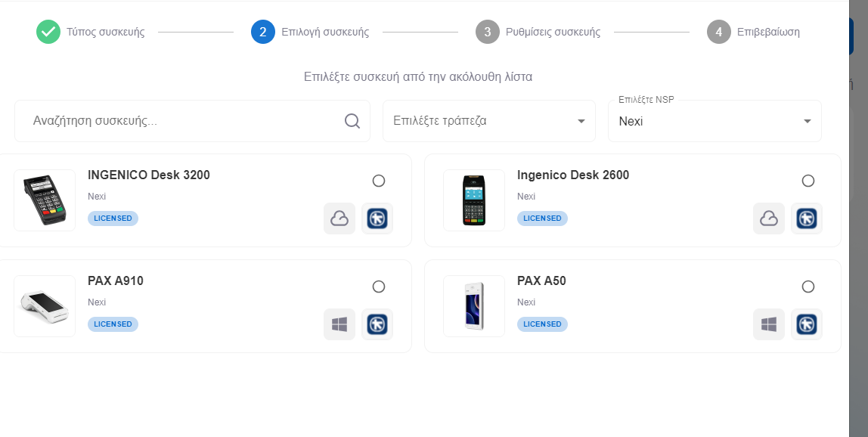Open the Επιλέξτε τράπεζα dropdown
The width and height of the screenshot is (868, 437).
click(488, 121)
